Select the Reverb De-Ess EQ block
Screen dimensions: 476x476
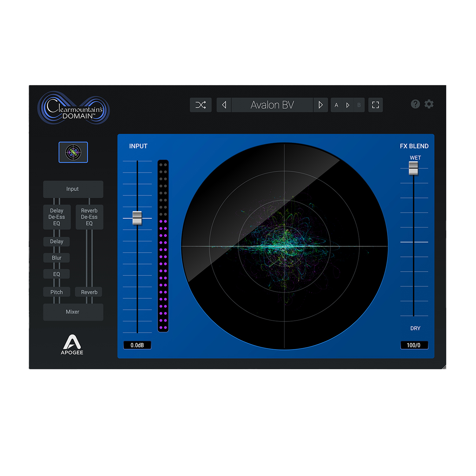pos(89,217)
